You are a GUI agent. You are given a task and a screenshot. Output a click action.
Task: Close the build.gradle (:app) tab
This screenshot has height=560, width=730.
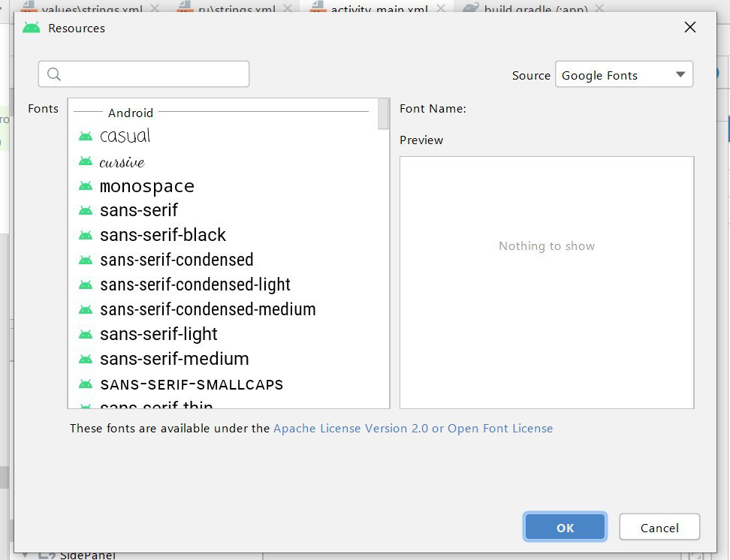click(x=599, y=8)
